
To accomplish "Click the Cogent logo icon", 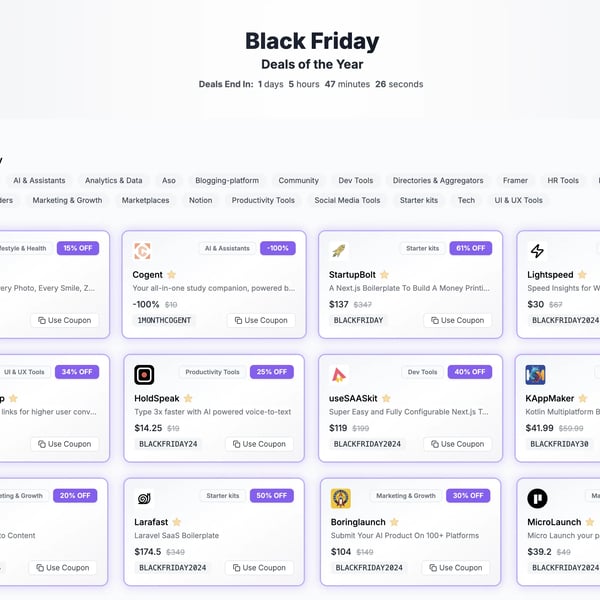I will coord(142,251).
